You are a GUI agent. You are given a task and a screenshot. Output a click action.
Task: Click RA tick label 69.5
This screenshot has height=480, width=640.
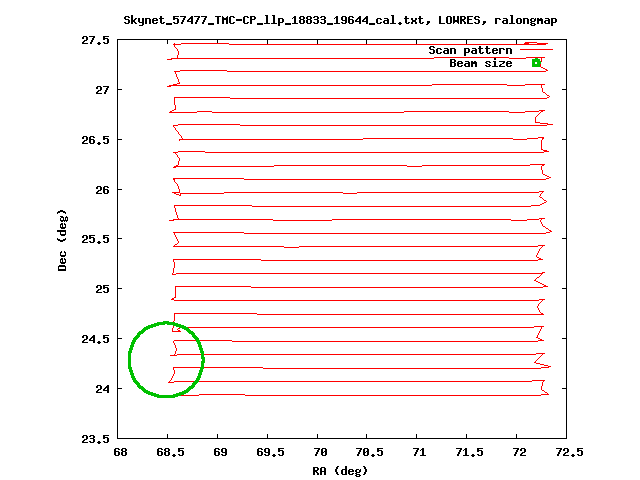(x=270, y=452)
